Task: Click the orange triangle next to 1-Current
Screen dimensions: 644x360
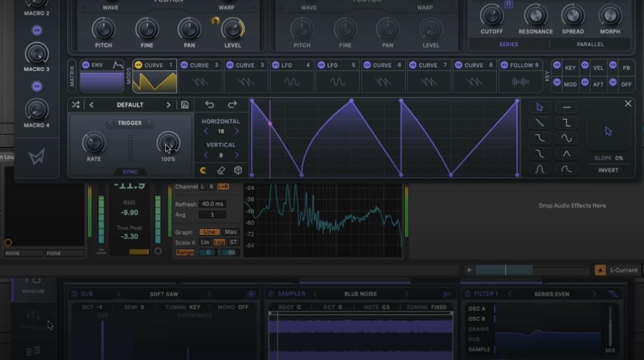Action: coord(600,270)
